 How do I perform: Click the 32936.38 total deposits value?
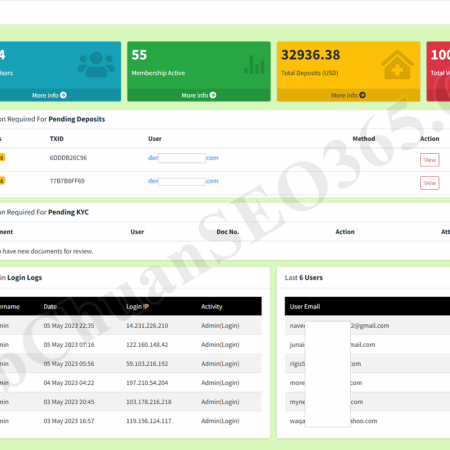[311, 55]
